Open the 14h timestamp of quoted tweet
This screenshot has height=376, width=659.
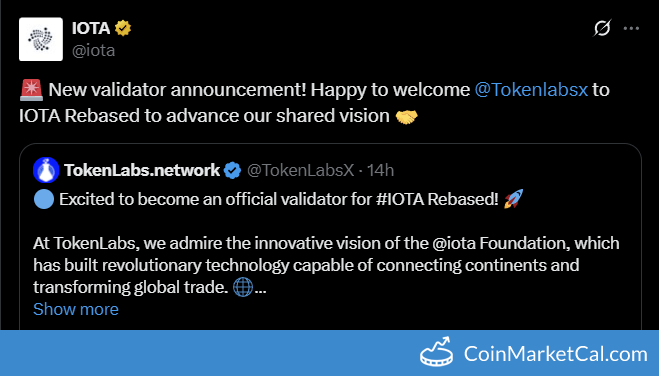[380, 170]
